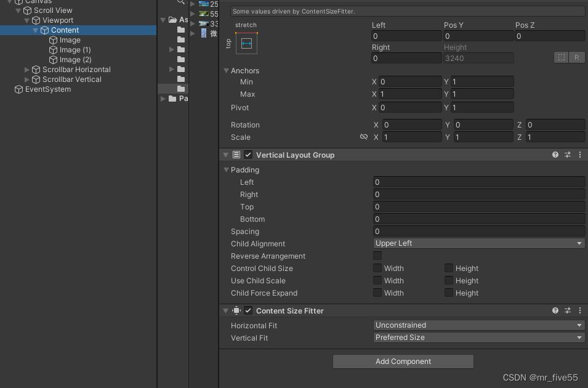This screenshot has height=388, width=588.
Task: Collapse the Padding foldout
Action: pos(227,169)
